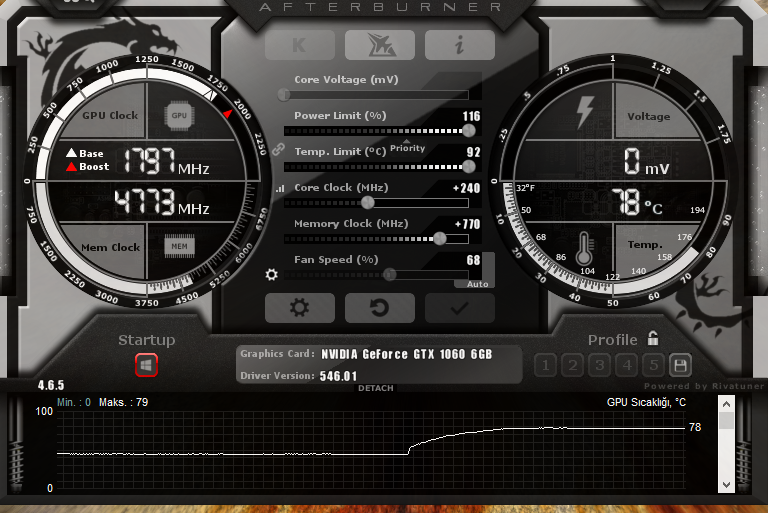Open the voltage-frequency curve editor bars icon
Image resolution: width=768 pixels, height=513 pixels.
pyautogui.click(x=280, y=188)
